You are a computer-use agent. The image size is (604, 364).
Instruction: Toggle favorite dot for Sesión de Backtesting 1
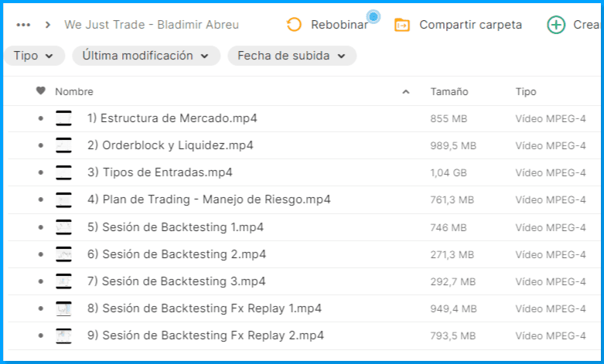[40, 227]
